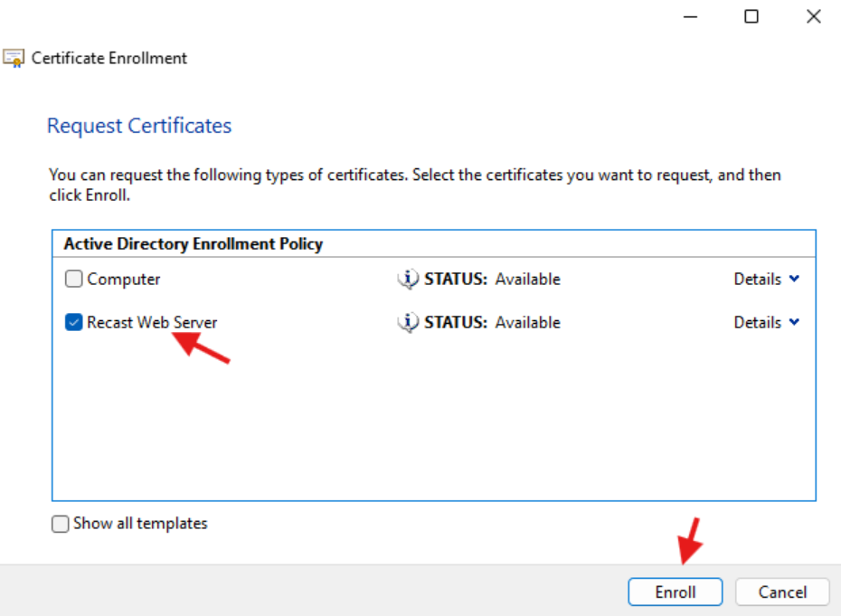
Task: Click the Computer template name
Action: 122,279
